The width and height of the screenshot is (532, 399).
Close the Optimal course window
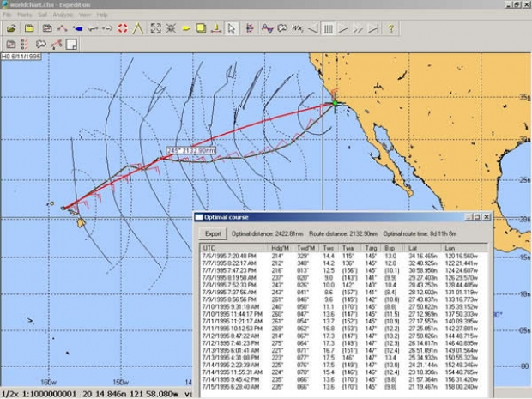(485, 218)
